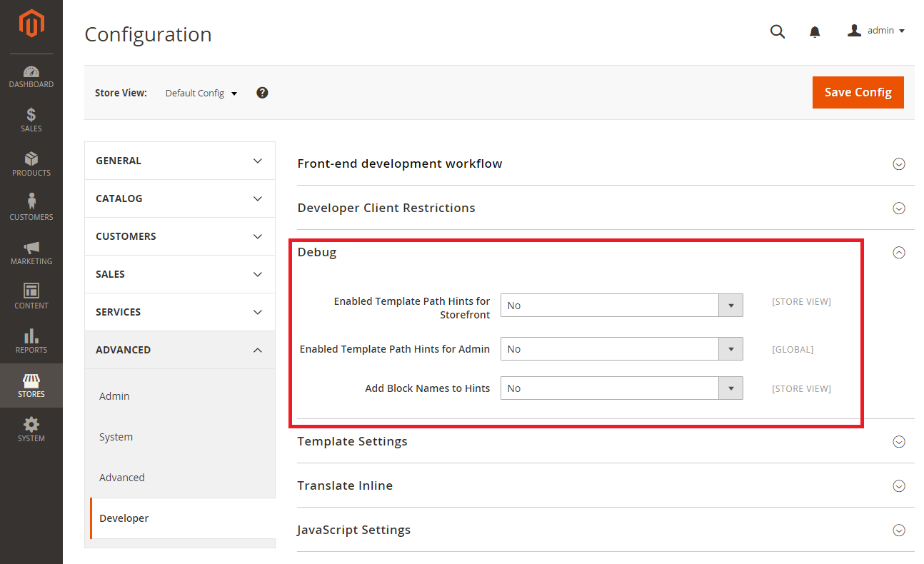Expand the Catalog configuration tab

179,198
